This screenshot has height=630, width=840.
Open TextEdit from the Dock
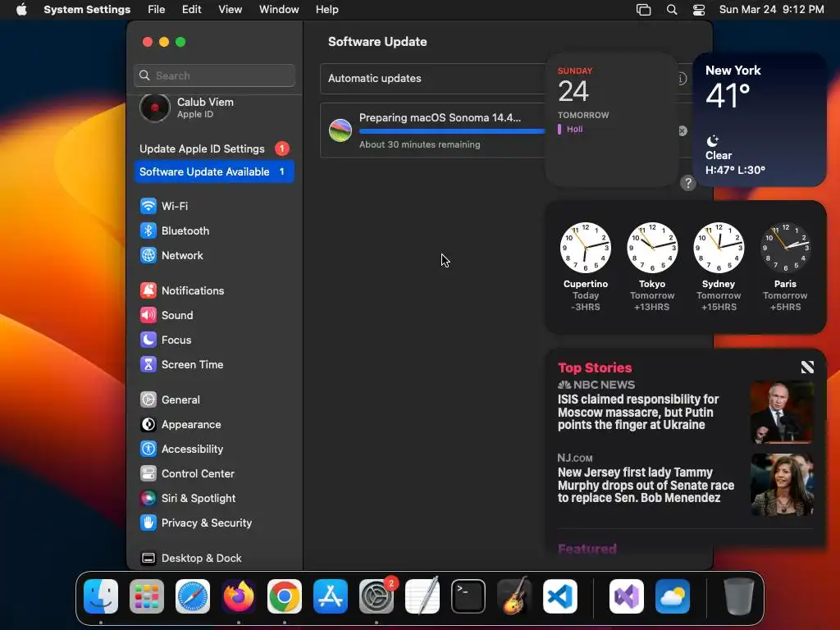pyautogui.click(x=422, y=596)
